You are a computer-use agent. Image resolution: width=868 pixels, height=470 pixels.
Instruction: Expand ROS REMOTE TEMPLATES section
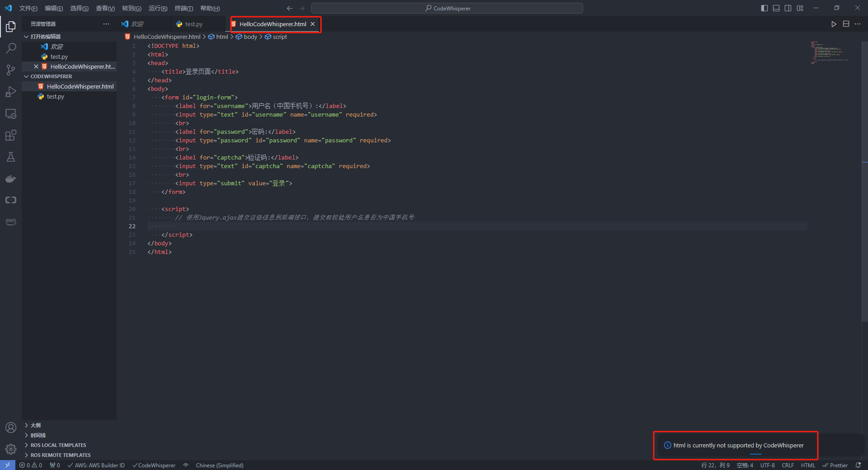coord(69,455)
